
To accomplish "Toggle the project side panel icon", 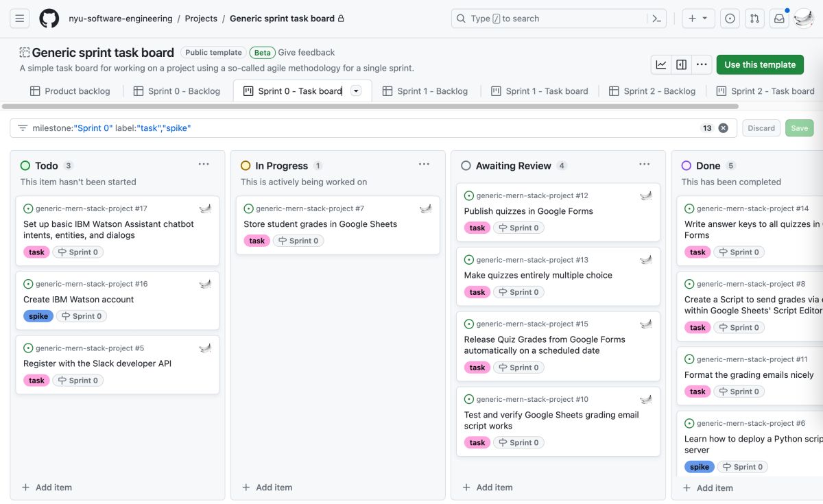I will pos(681,64).
